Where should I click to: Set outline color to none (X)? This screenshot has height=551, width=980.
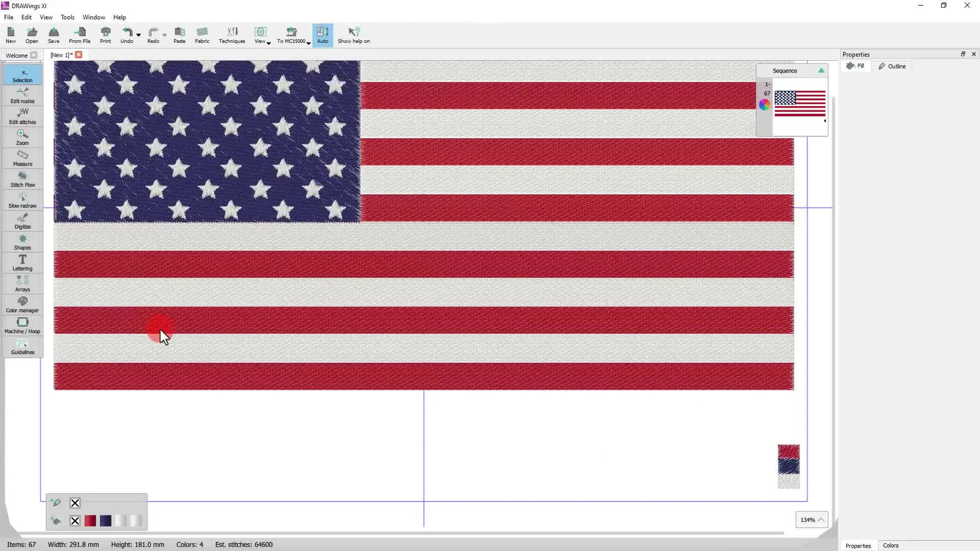coord(75,503)
